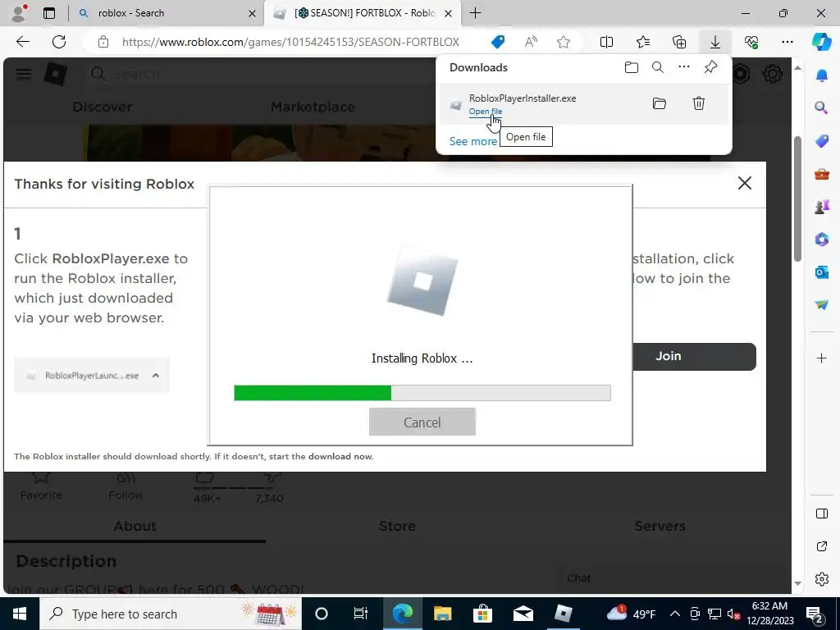Open the Copilot sidebar icon

click(x=821, y=42)
